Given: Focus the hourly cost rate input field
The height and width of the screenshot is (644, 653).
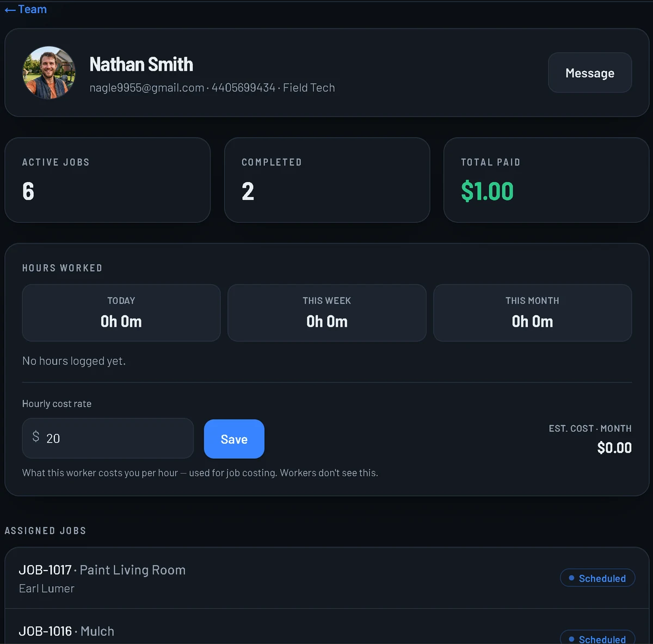Looking at the screenshot, I should [108, 438].
